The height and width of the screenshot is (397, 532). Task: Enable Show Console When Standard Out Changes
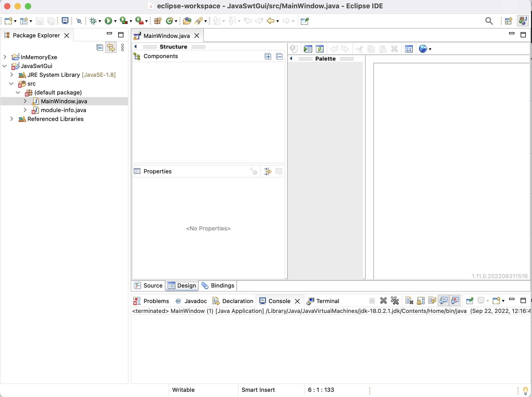point(444,301)
